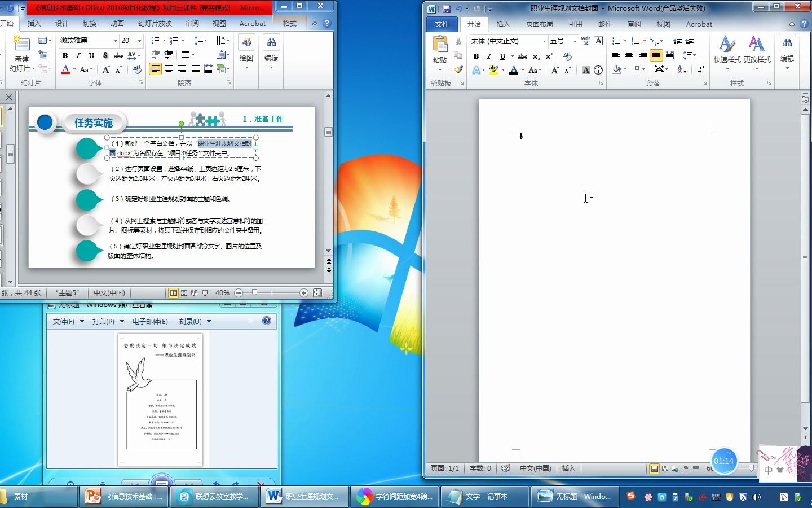Image resolution: width=812 pixels, height=508 pixels.
Task: Click the Print Layout view icon in Word status bar
Action: [x=654, y=468]
